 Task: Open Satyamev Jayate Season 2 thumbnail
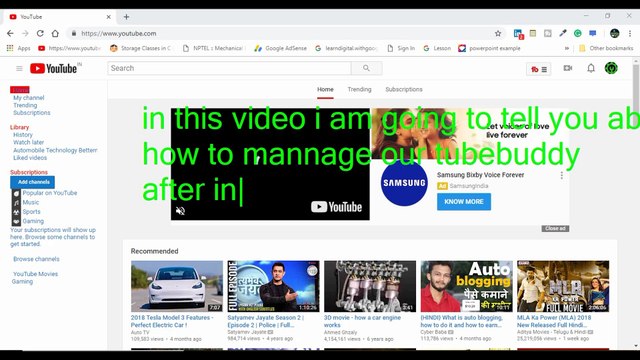(273, 286)
